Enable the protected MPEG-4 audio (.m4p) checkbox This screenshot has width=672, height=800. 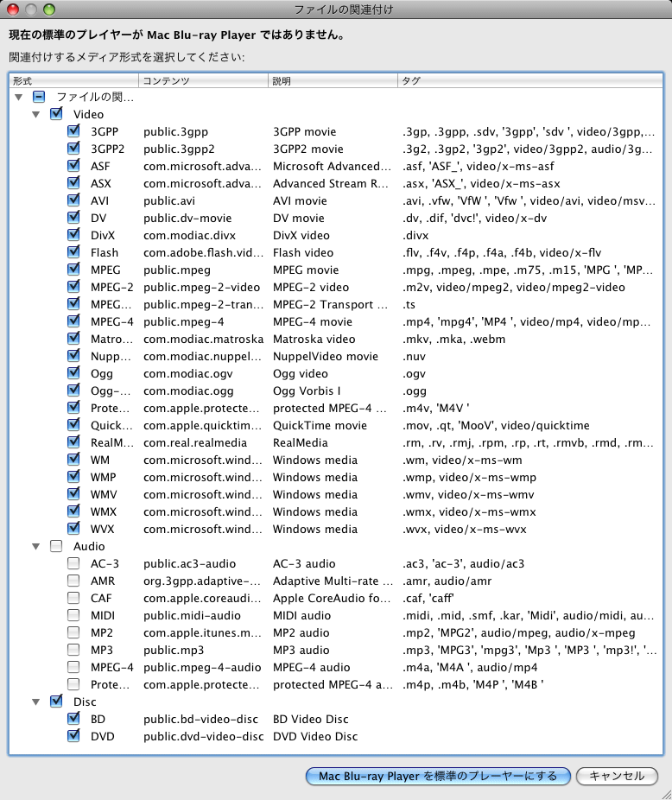[x=73, y=684]
